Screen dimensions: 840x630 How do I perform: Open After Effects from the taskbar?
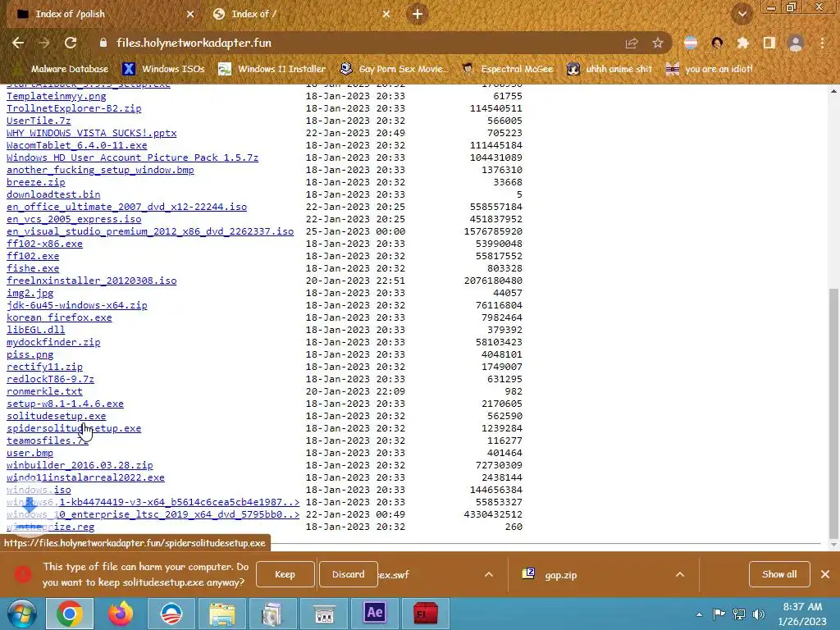click(374, 614)
